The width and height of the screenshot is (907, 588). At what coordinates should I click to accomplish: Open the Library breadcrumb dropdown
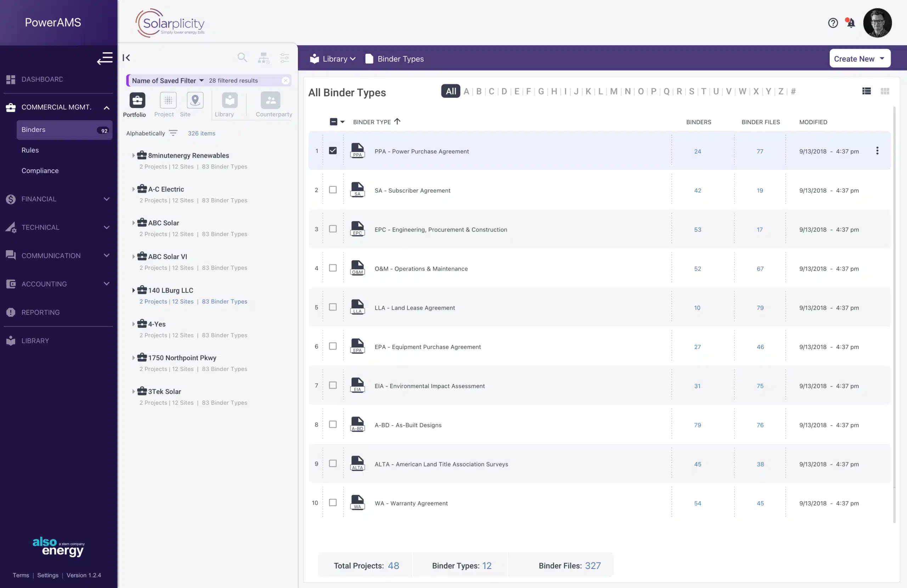click(333, 59)
